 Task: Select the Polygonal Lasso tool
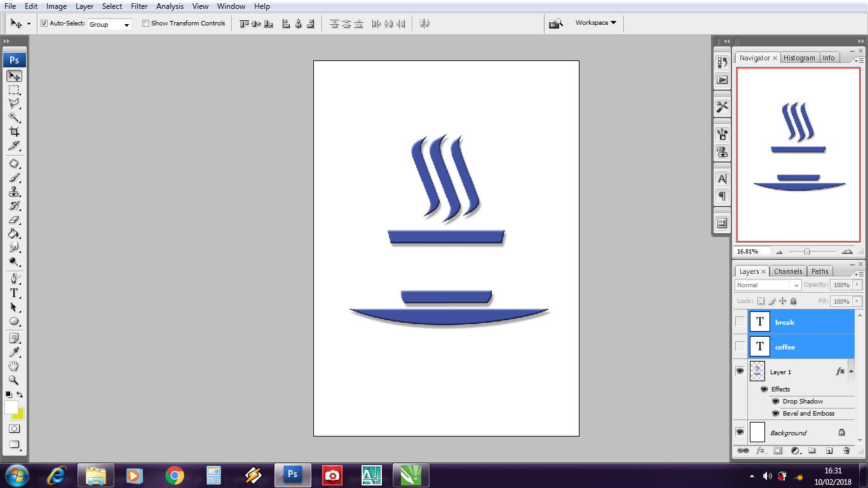pos(14,104)
